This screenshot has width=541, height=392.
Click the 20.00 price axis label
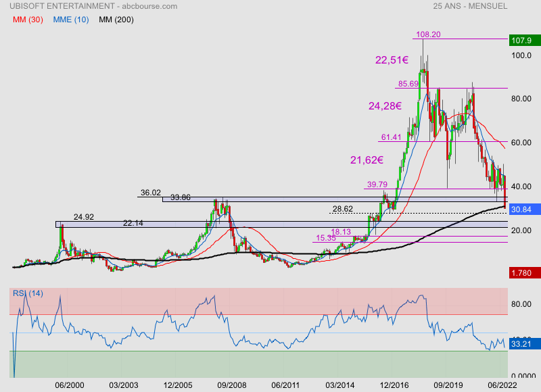(521, 230)
